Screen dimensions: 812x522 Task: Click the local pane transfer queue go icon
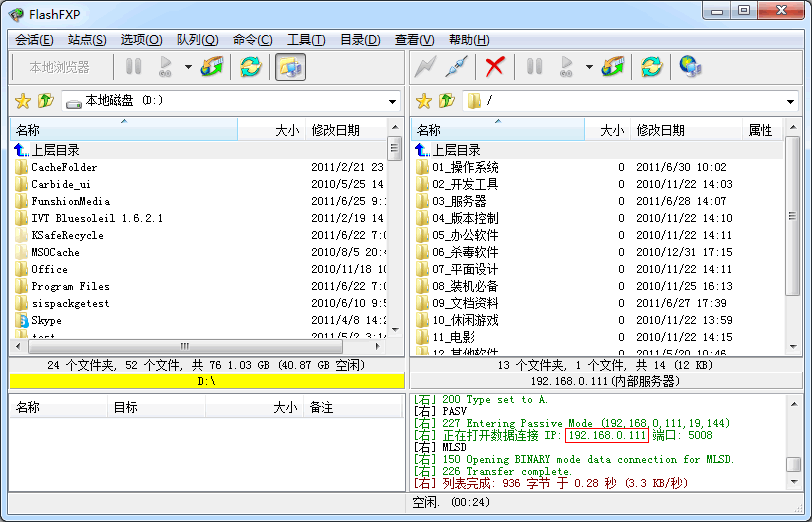[x=165, y=67]
